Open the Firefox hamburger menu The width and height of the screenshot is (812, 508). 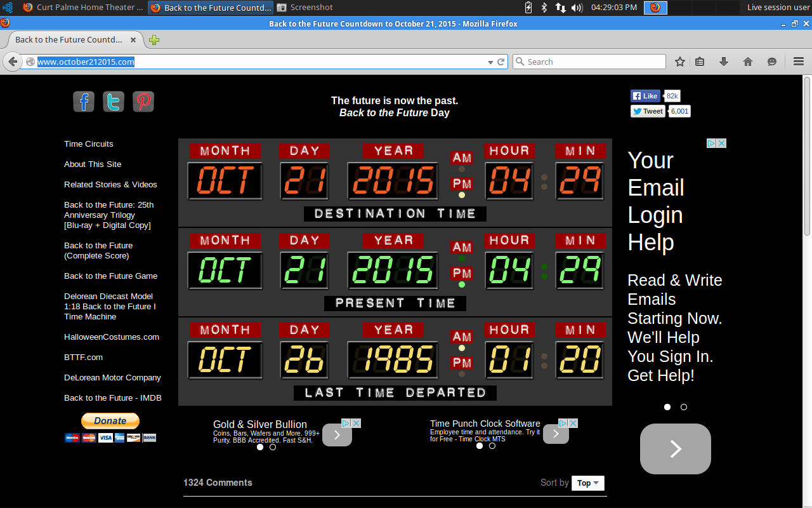tap(799, 62)
